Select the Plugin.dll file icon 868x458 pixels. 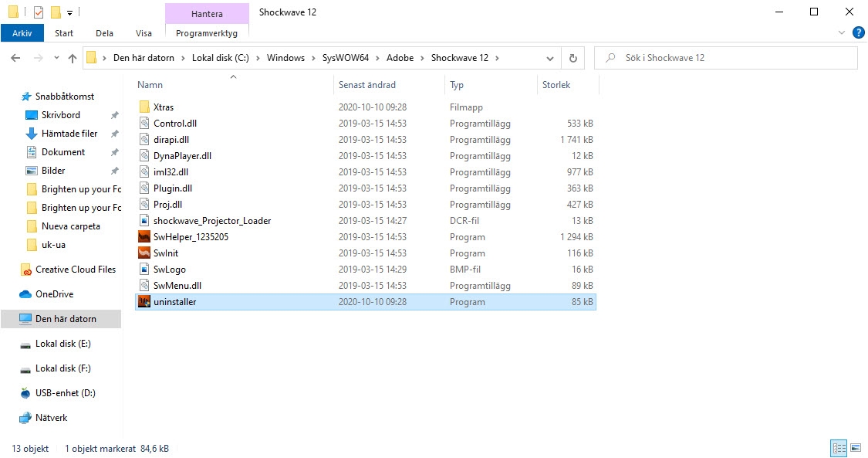click(144, 188)
